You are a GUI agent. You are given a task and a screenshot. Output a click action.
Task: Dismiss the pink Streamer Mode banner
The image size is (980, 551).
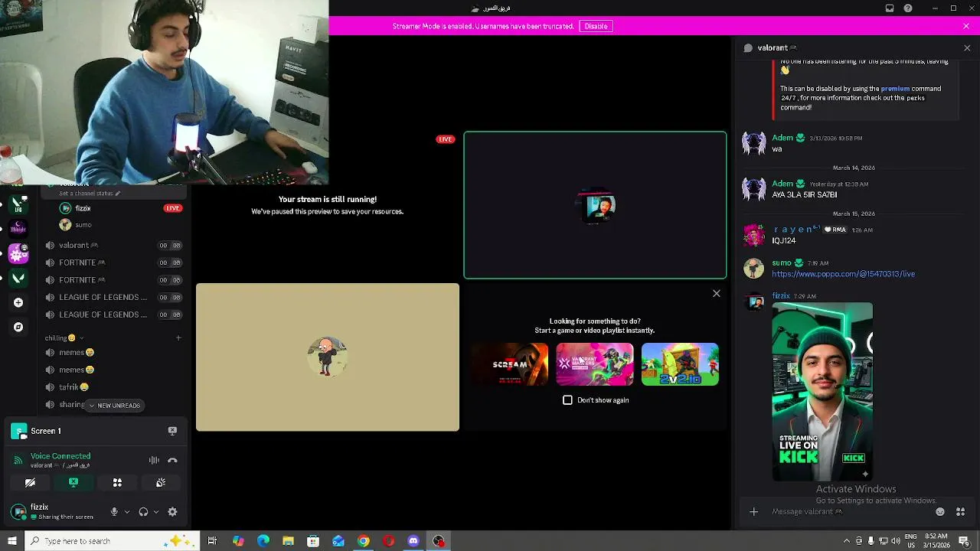coord(966,26)
